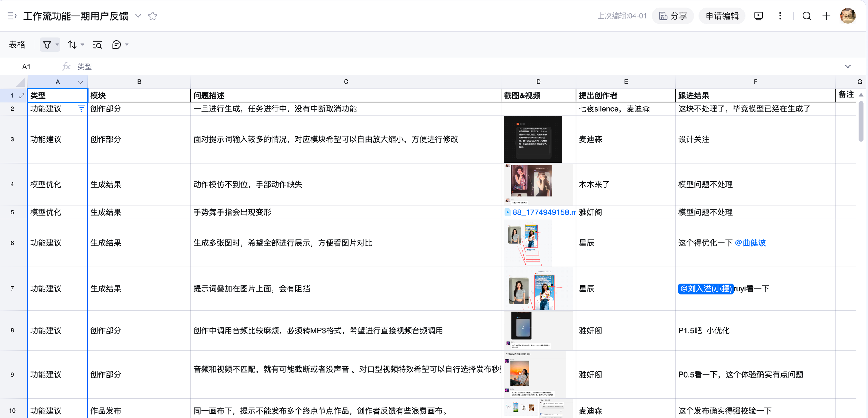Click the vertical scrollbar up arrow
The width and height of the screenshot is (868, 418).
pos(861,95)
